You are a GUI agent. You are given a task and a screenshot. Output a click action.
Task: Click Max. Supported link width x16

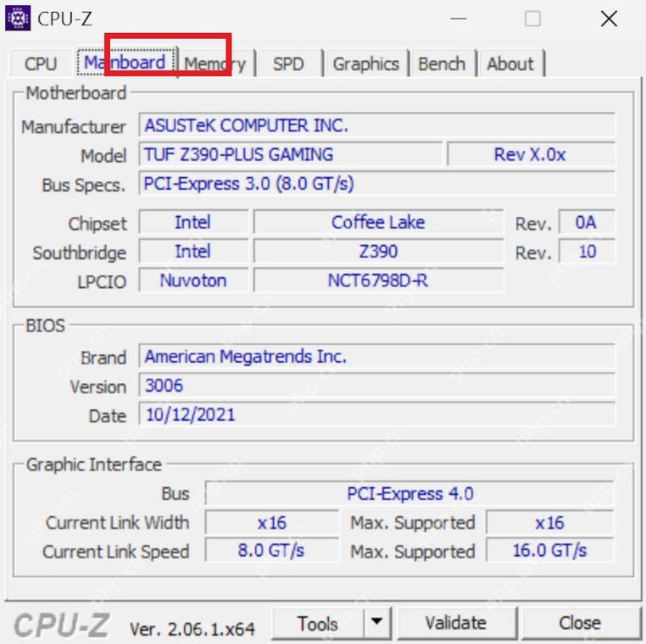550,523
